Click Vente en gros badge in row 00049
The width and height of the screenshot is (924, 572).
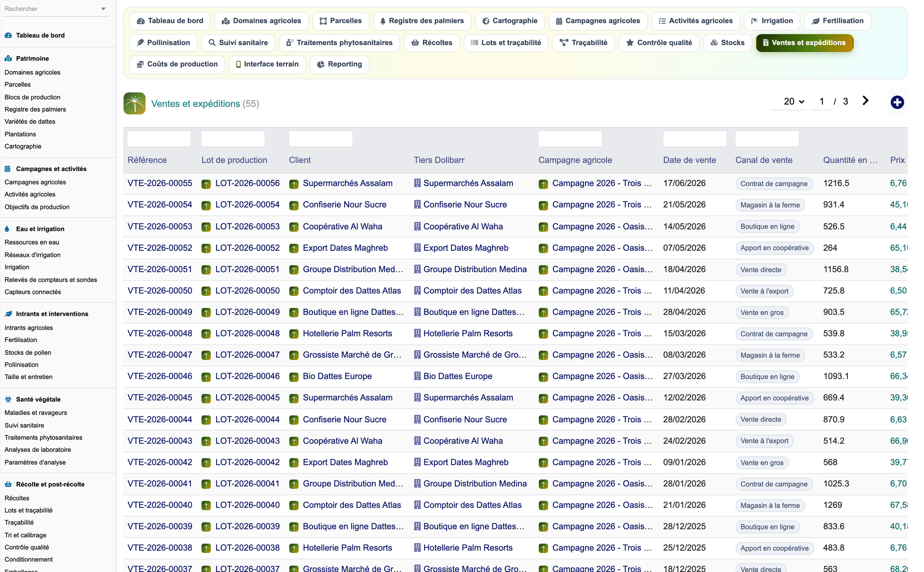762,313
